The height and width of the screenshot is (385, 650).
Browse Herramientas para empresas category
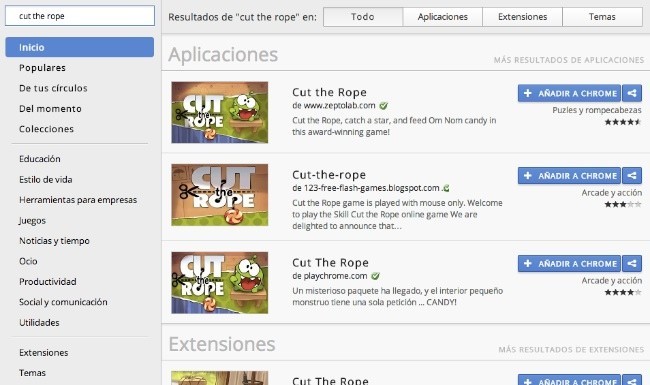[78, 200]
